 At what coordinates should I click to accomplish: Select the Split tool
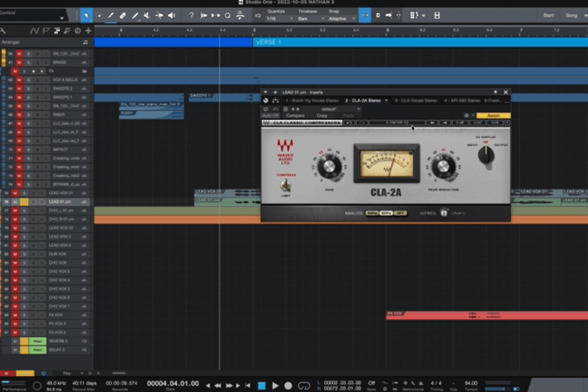pos(110,16)
